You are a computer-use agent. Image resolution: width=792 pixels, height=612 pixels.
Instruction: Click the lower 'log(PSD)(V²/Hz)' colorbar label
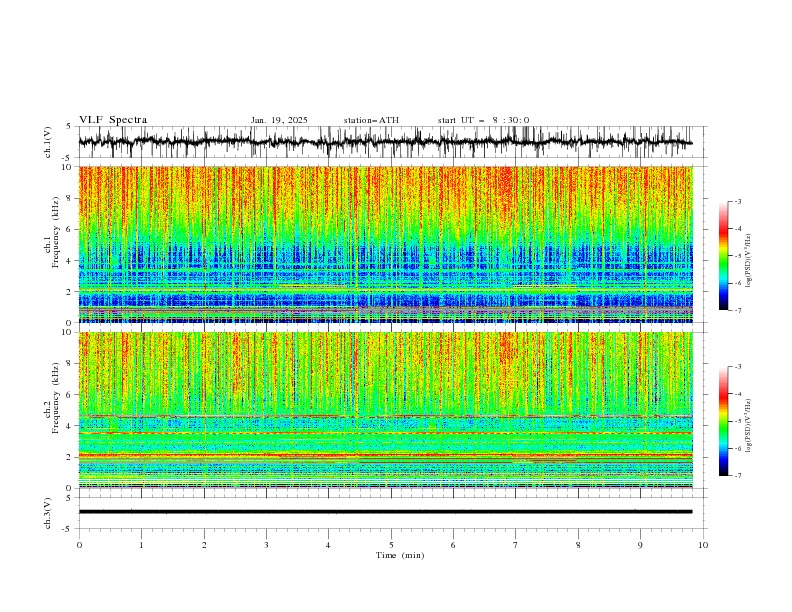(x=749, y=425)
